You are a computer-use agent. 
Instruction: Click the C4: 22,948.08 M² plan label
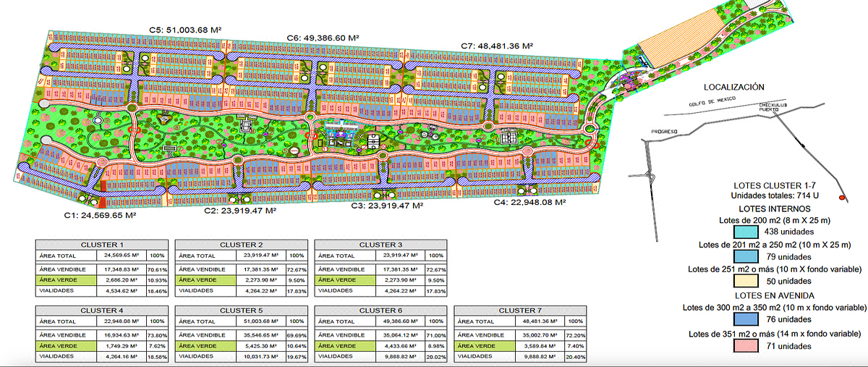pyautogui.click(x=529, y=203)
